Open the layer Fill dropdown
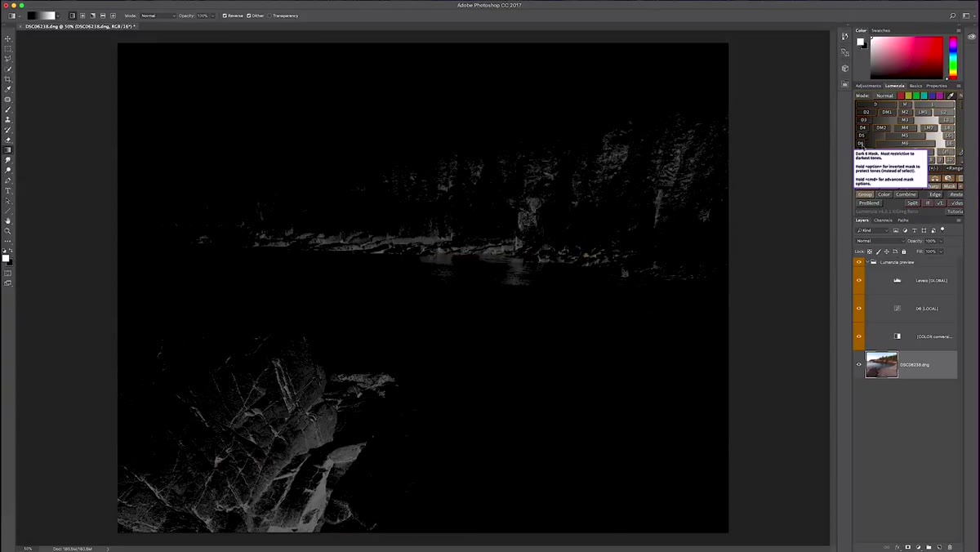Image resolution: width=980 pixels, height=552 pixels. point(941,252)
